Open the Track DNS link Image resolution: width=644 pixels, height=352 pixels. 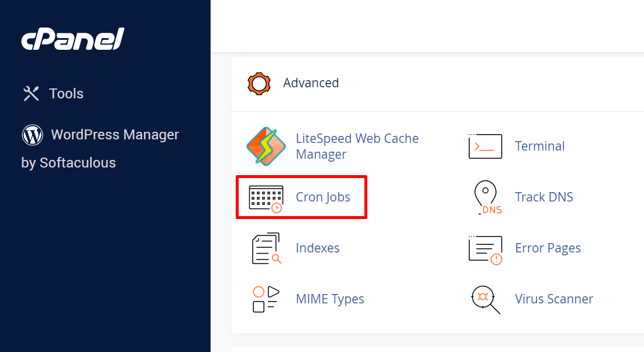[x=544, y=197]
